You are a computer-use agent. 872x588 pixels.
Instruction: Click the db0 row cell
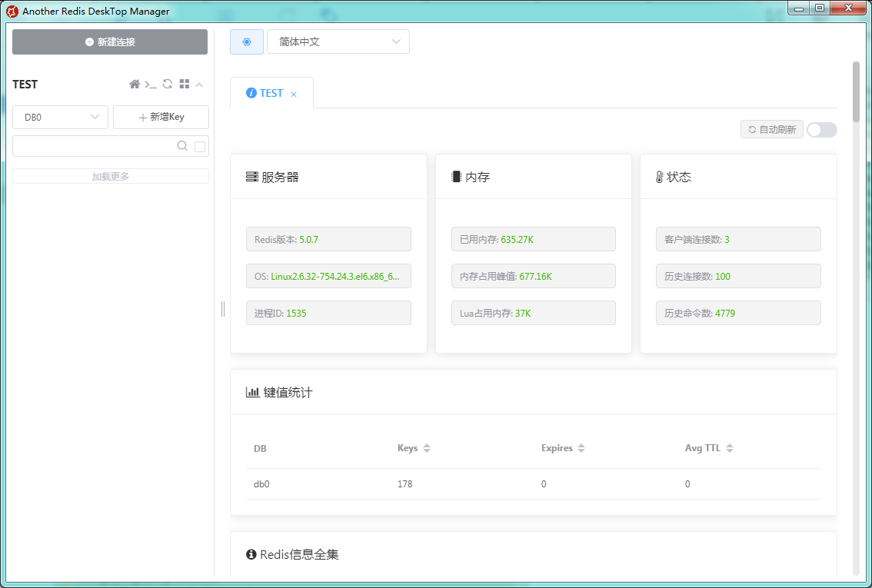(x=261, y=484)
